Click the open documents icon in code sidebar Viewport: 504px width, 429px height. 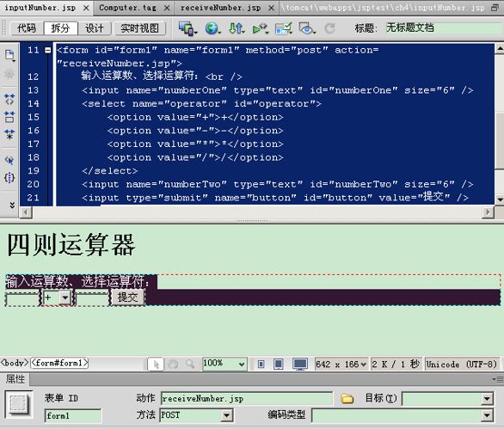point(9,56)
